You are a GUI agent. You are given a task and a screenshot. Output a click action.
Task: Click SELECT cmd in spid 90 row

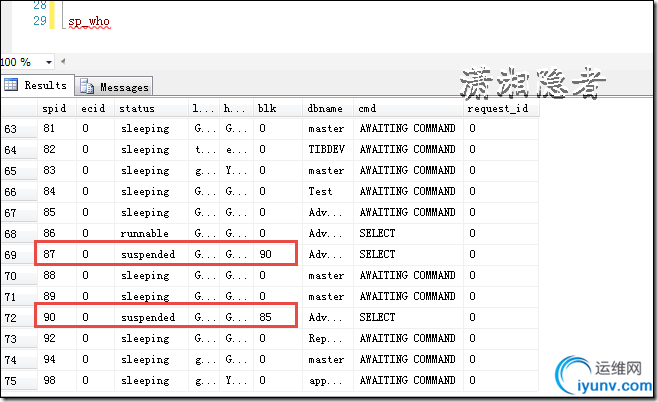coord(408,317)
